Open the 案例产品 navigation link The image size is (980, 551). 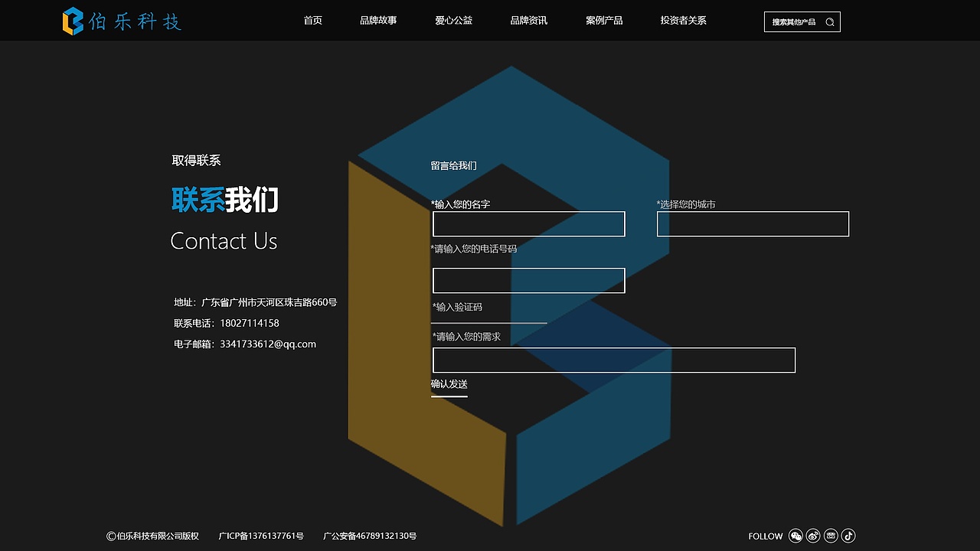tap(604, 21)
